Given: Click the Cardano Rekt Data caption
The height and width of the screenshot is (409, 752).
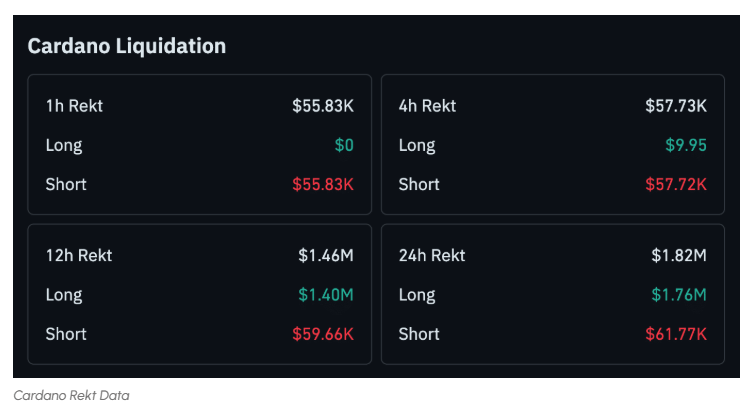Looking at the screenshot, I should click(71, 395).
